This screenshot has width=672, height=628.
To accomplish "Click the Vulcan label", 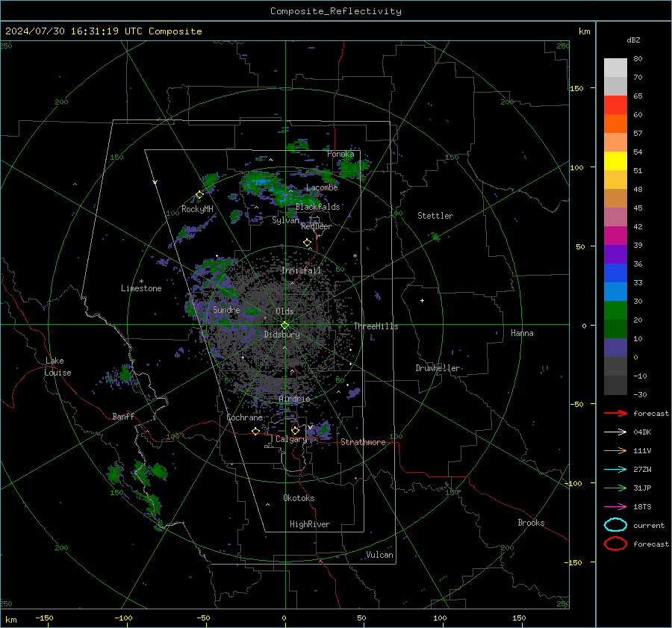I will [379, 555].
